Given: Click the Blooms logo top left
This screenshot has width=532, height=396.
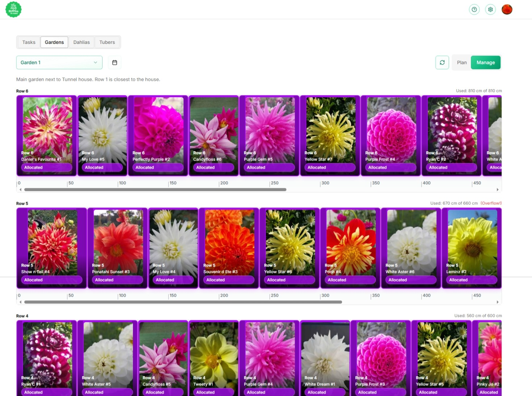Looking at the screenshot, I should [13, 9].
